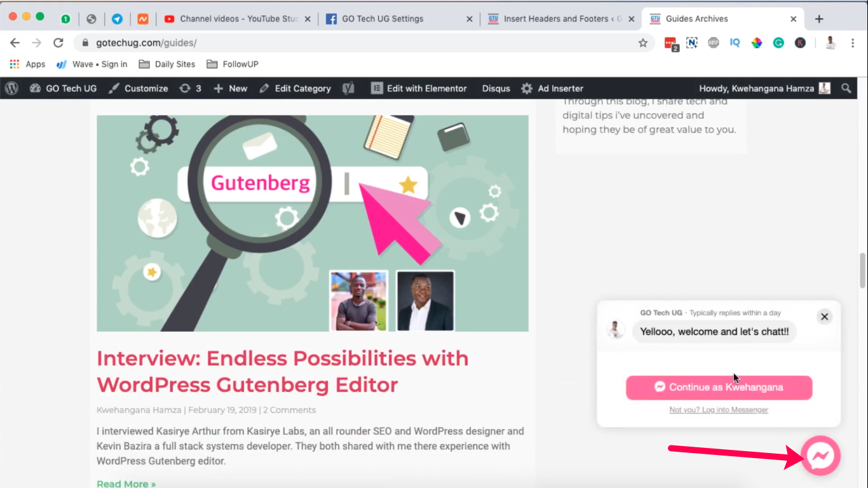Open the Wave Sign in bookmark
The height and width of the screenshot is (488, 868).
(92, 64)
